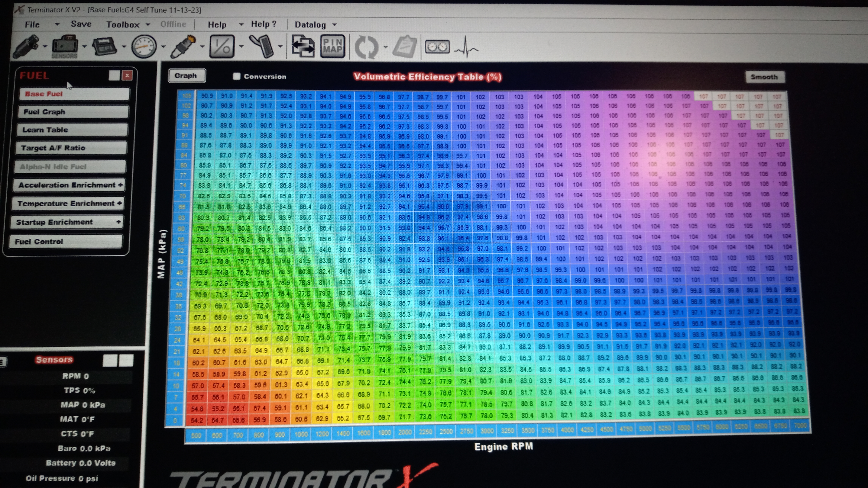Viewport: 868px width, 488px height.
Task: Click the 'Help ?' menu item
Action: click(264, 24)
